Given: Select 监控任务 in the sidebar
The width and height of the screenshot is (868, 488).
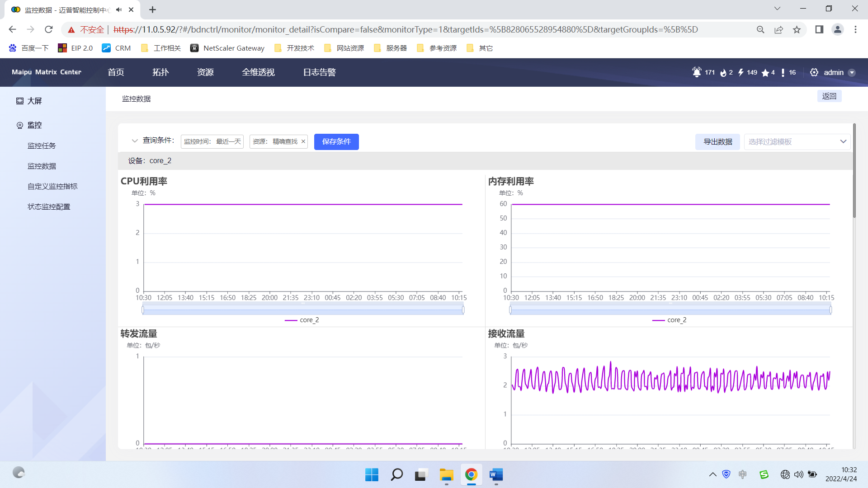Looking at the screenshot, I should point(42,145).
